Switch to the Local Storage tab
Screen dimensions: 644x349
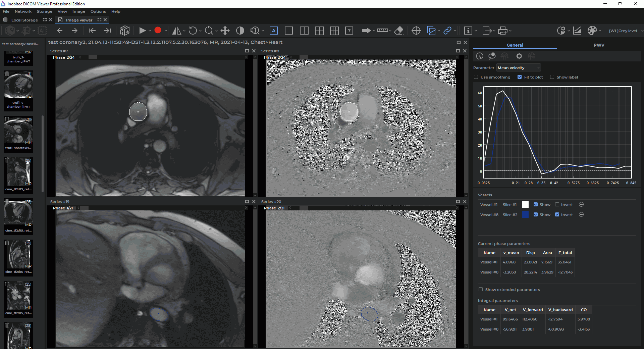pos(24,20)
